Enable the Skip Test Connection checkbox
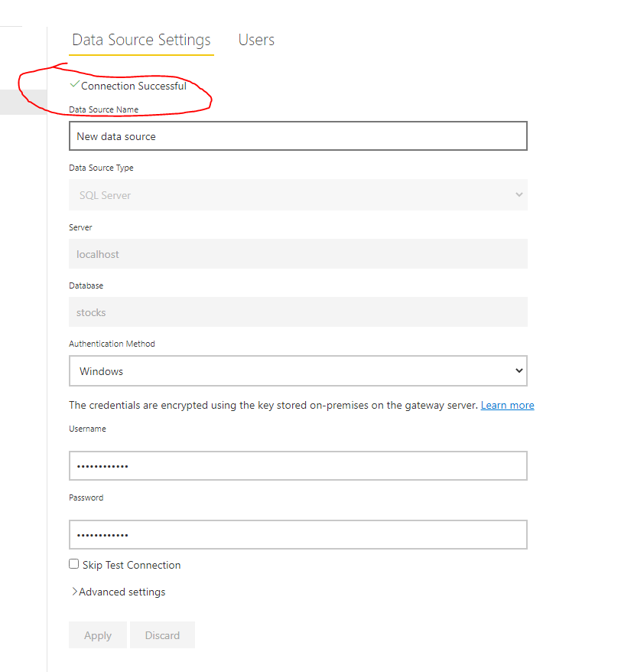 (73, 564)
